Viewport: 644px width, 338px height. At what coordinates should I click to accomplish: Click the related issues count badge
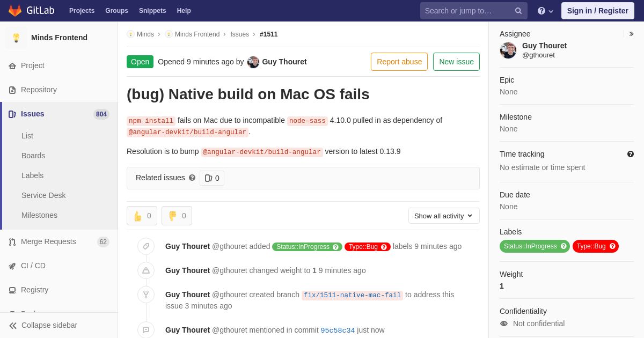click(212, 178)
